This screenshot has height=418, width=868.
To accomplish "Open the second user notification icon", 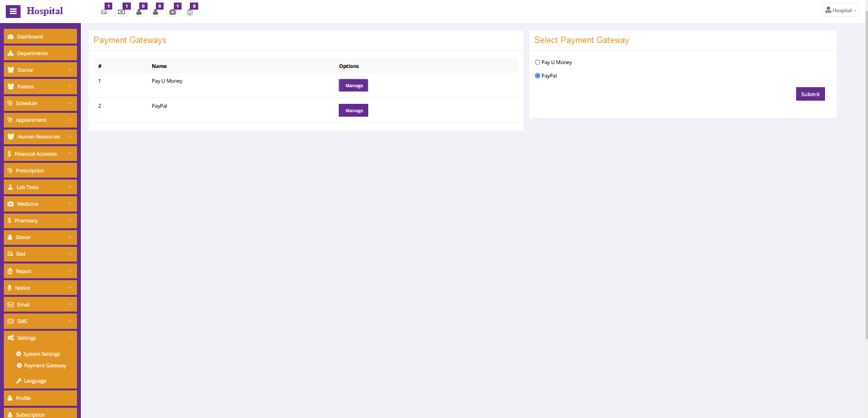I will 155,12.
